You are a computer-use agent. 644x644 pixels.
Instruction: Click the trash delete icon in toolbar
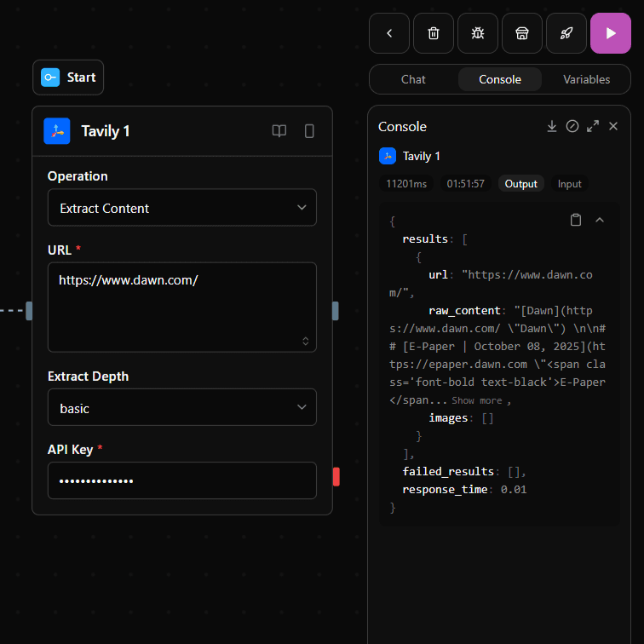point(434,33)
